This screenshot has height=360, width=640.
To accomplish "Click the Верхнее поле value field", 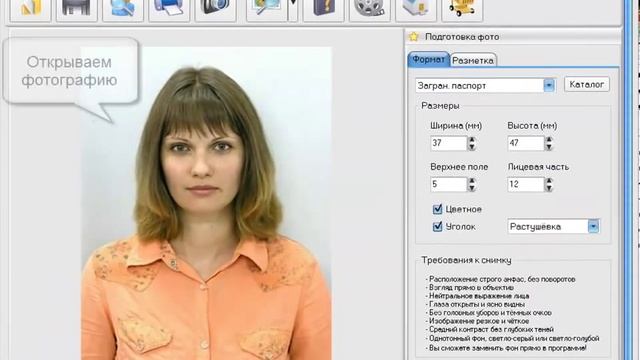I will pyautogui.click(x=449, y=184).
